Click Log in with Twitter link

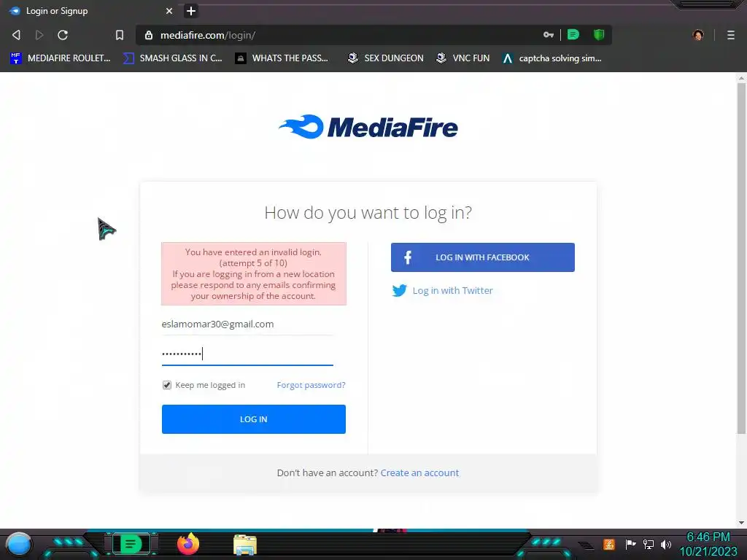click(442, 290)
